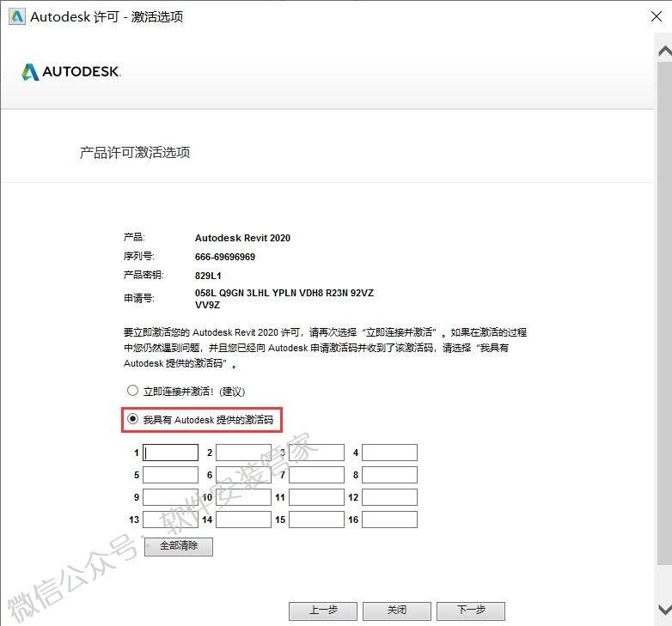Proceed with 下一步 (Next) button
The width and height of the screenshot is (672, 626).
(470, 611)
